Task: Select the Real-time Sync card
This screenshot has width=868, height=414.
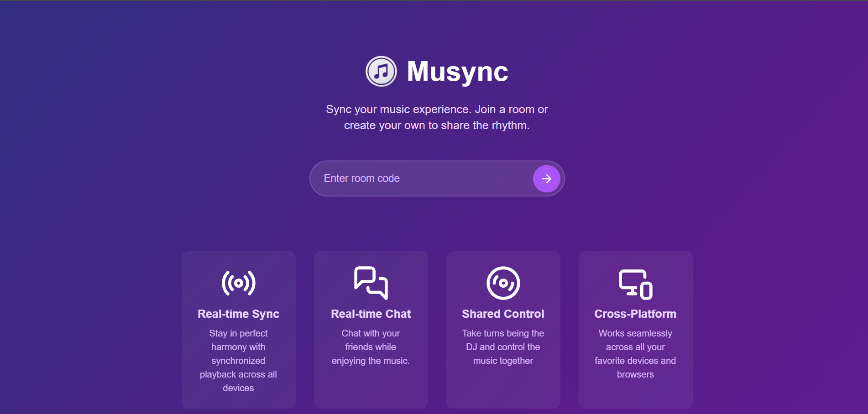Action: pos(238,329)
